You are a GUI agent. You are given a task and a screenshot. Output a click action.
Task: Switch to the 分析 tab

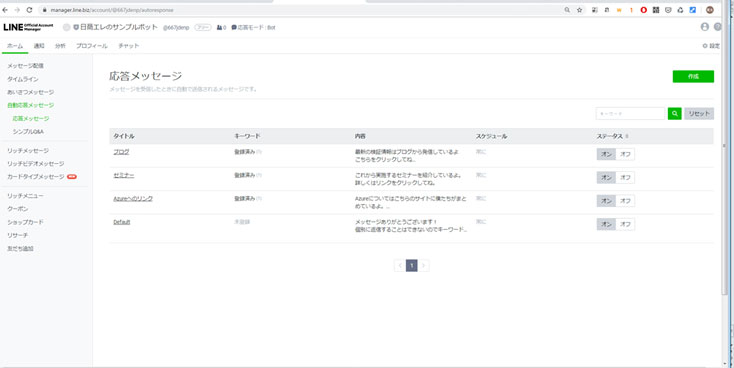coord(60,46)
